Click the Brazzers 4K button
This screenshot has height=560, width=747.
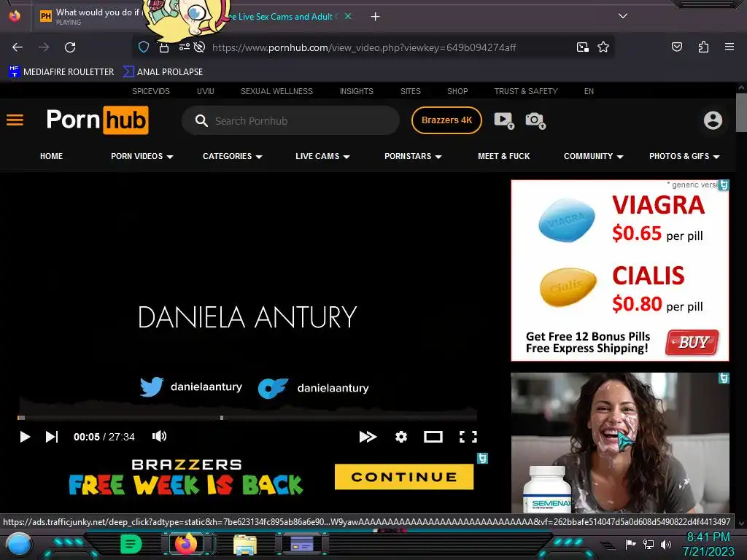pyautogui.click(x=446, y=120)
